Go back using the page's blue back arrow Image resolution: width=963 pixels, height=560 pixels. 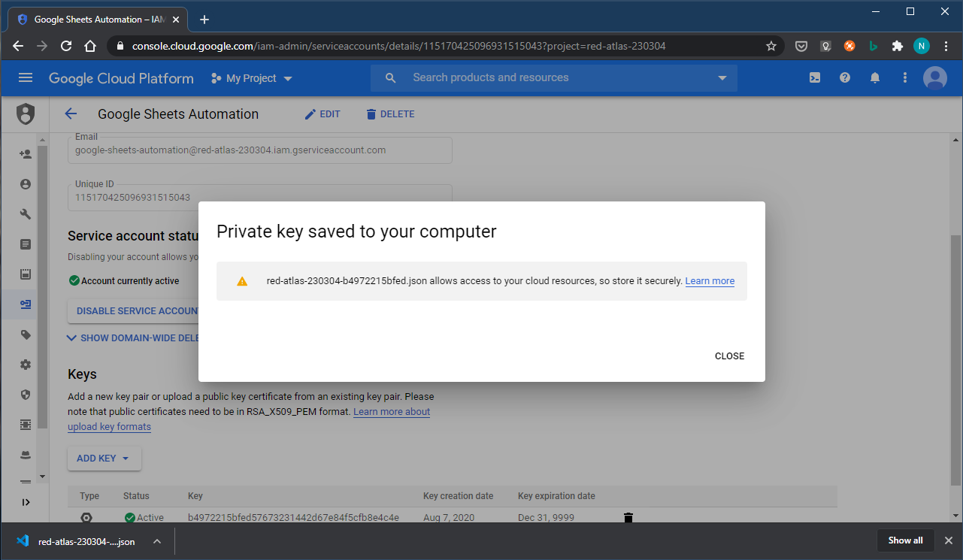coord(71,114)
